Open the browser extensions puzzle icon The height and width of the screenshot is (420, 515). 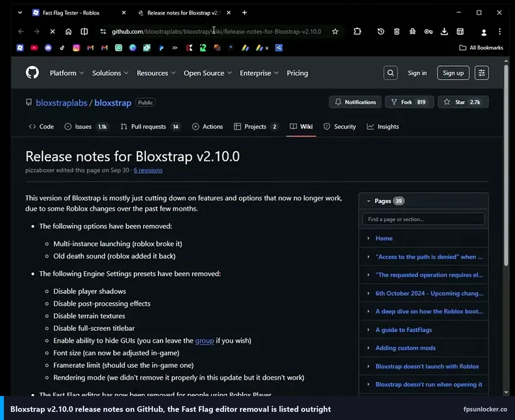point(357,31)
